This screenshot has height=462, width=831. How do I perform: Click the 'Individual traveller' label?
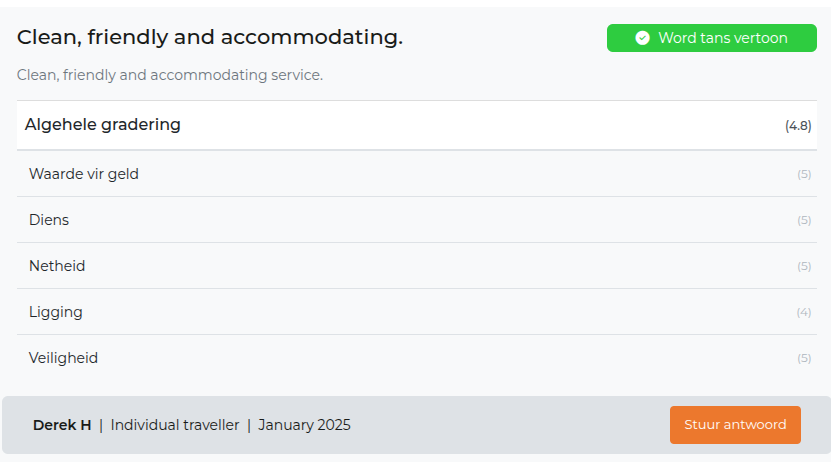[x=175, y=425]
